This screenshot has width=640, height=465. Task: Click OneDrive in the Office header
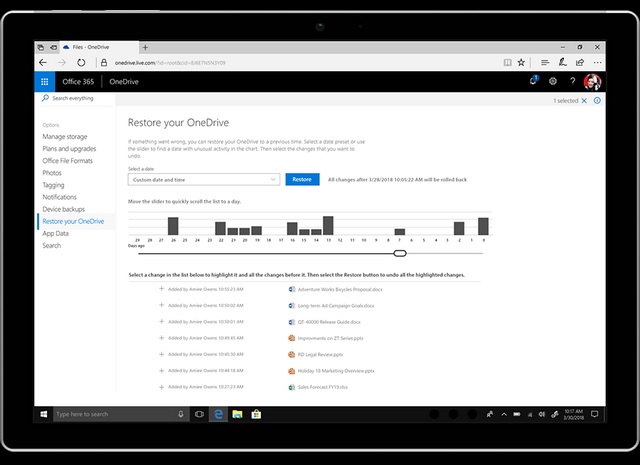tap(124, 82)
